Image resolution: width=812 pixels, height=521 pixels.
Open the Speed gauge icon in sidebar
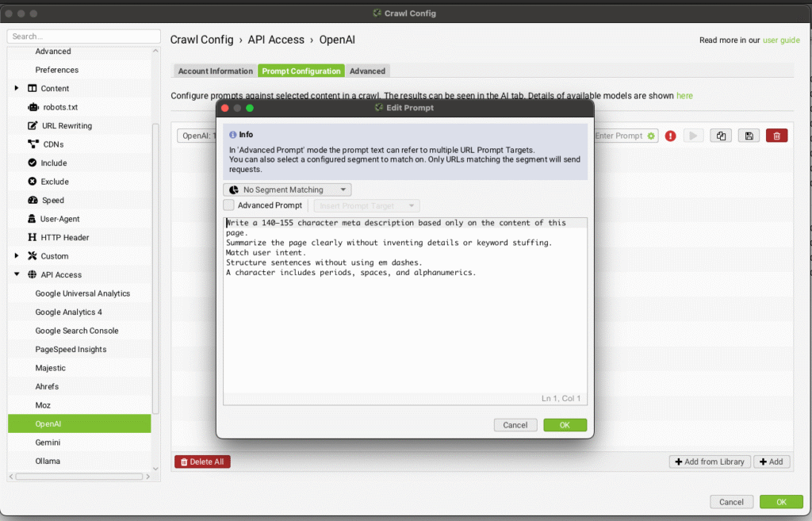click(x=33, y=200)
